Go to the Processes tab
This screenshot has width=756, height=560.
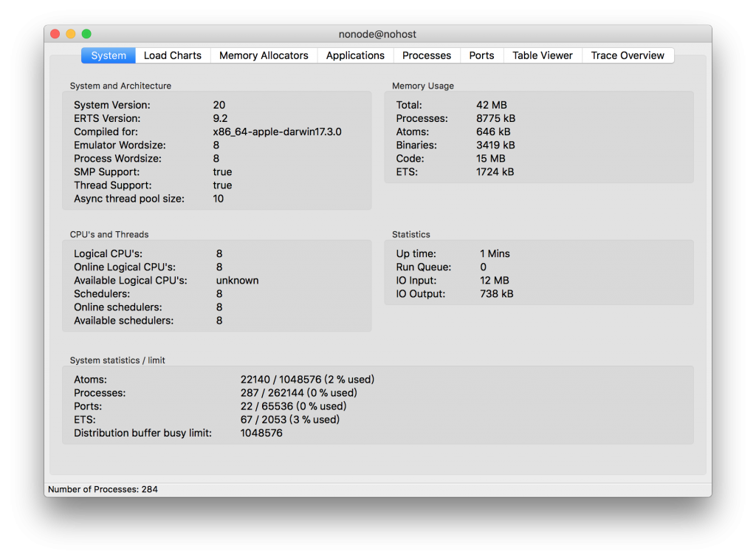pos(427,55)
